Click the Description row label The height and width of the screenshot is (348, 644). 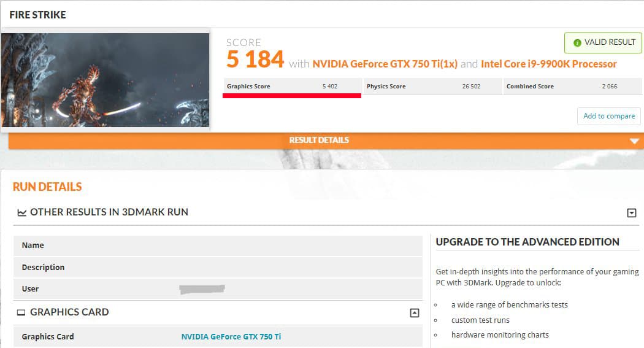pos(43,267)
